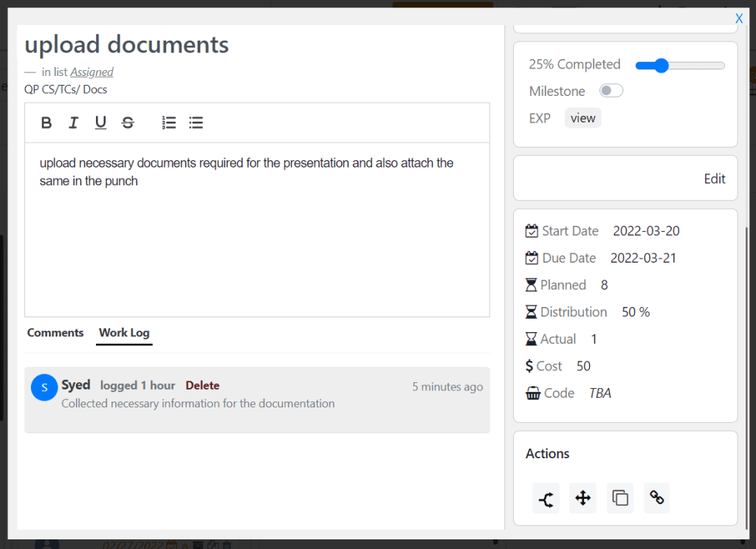Click the basket icon beside Code

pyautogui.click(x=533, y=393)
